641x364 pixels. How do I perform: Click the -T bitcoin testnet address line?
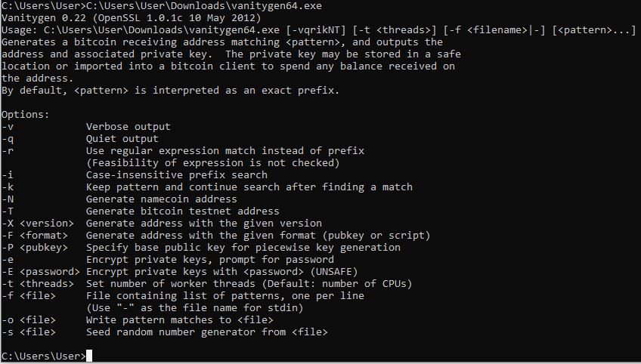click(182, 211)
